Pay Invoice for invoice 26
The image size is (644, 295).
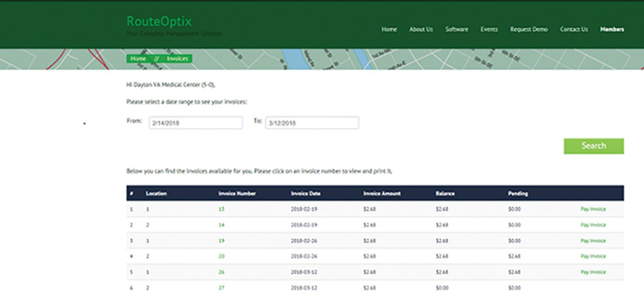pyautogui.click(x=593, y=272)
